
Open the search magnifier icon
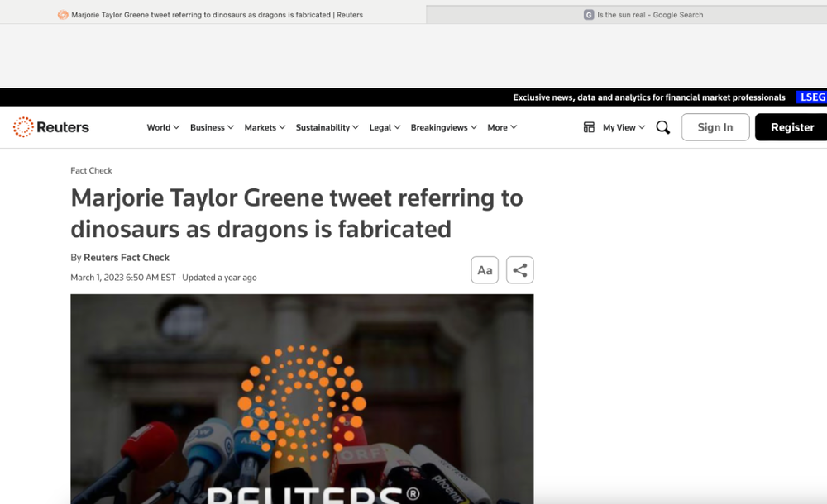click(x=663, y=127)
